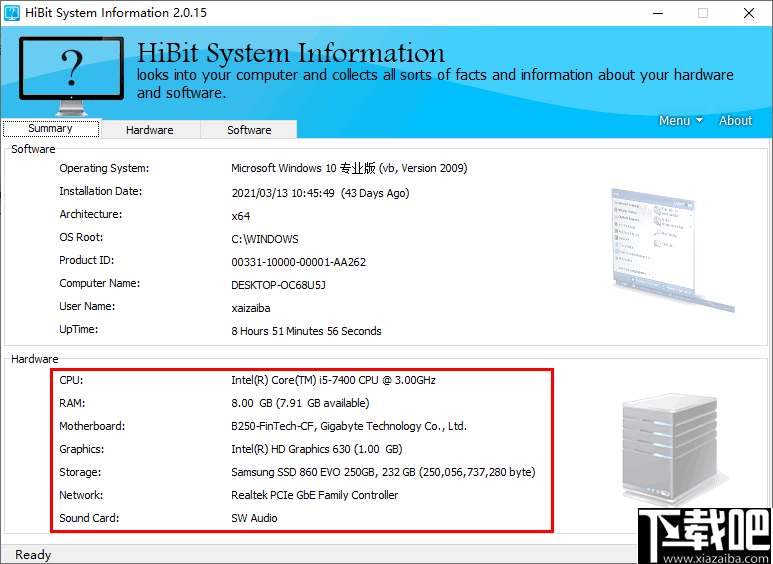Click the Graphics label
The width and height of the screenshot is (773, 564).
(x=82, y=449)
